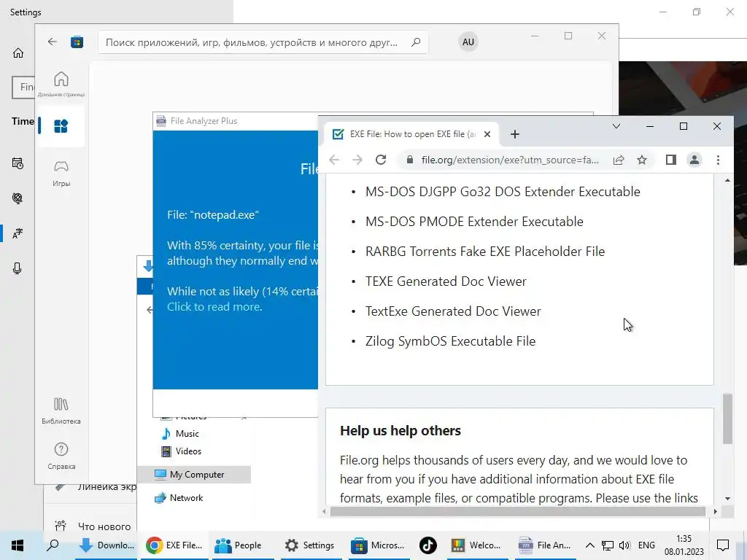747x560 pixels.
Task: Switch to Settings in taskbar
Action: [309, 545]
